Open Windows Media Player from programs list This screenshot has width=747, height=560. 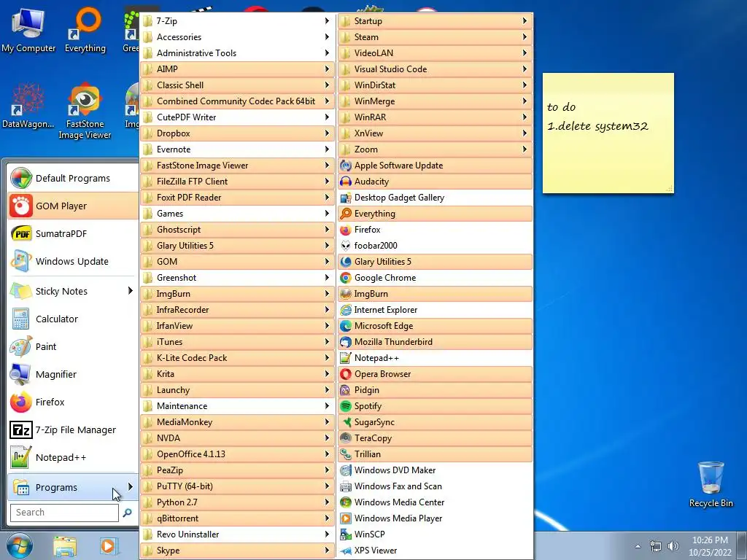coord(435,518)
